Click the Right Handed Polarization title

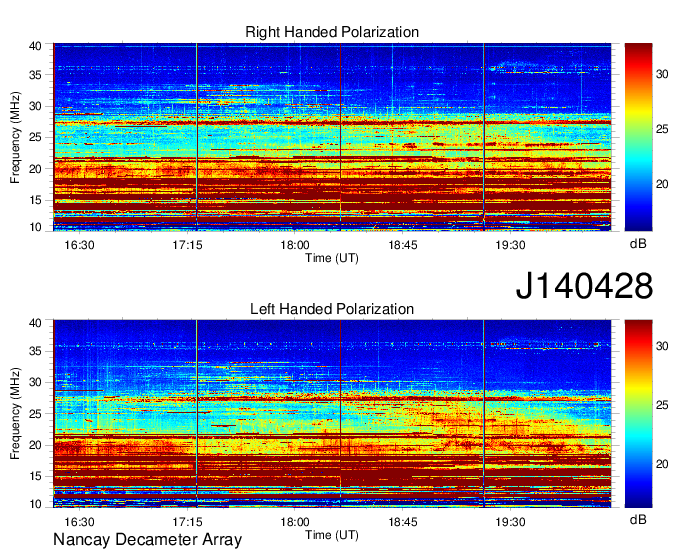point(332,32)
